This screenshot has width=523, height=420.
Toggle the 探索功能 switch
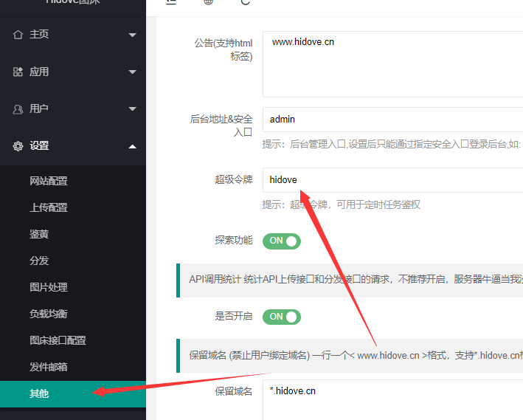(x=282, y=241)
